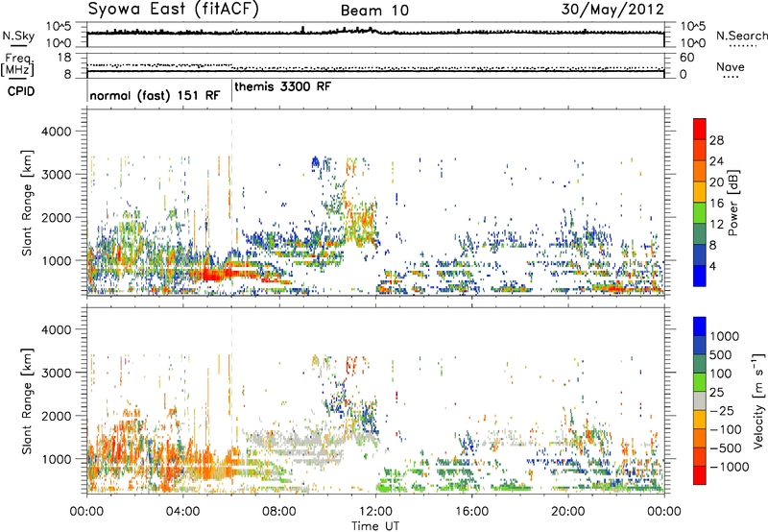
Task: Click the '1000' value on velocity colorbar
Action: pos(725,336)
